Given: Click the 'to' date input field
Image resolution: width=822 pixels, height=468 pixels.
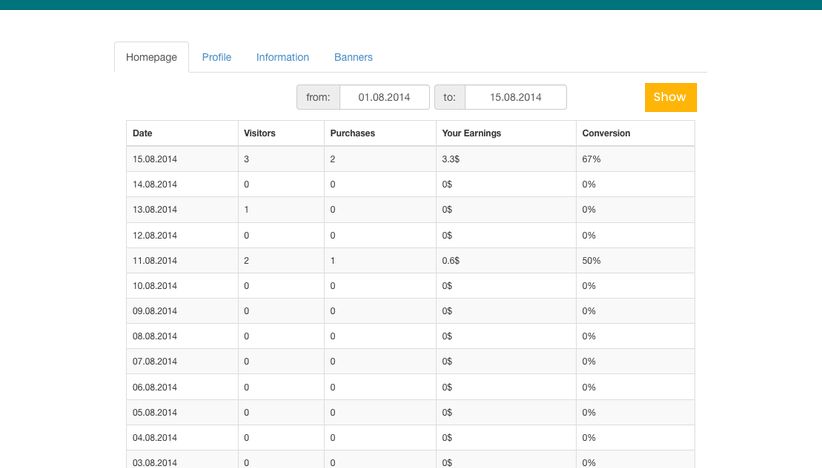Looking at the screenshot, I should 515,97.
